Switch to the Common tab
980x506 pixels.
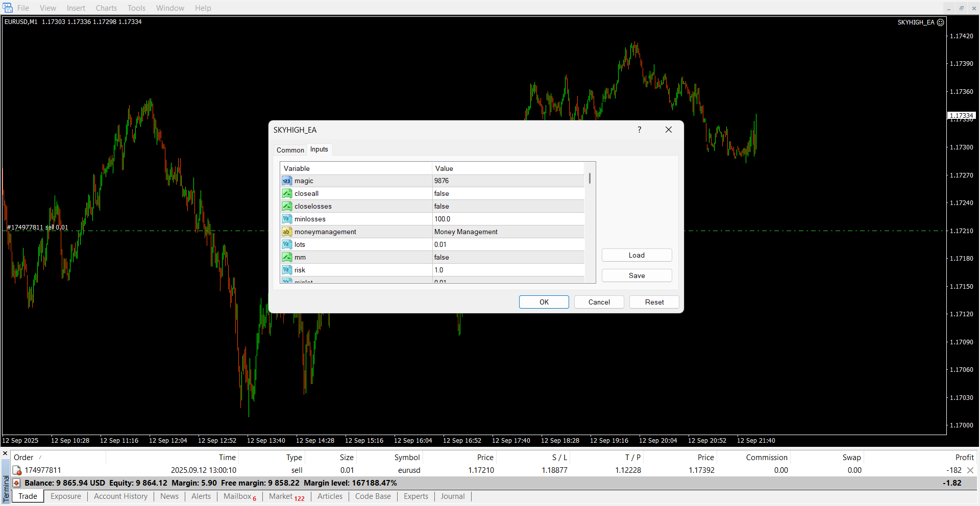pyautogui.click(x=290, y=150)
